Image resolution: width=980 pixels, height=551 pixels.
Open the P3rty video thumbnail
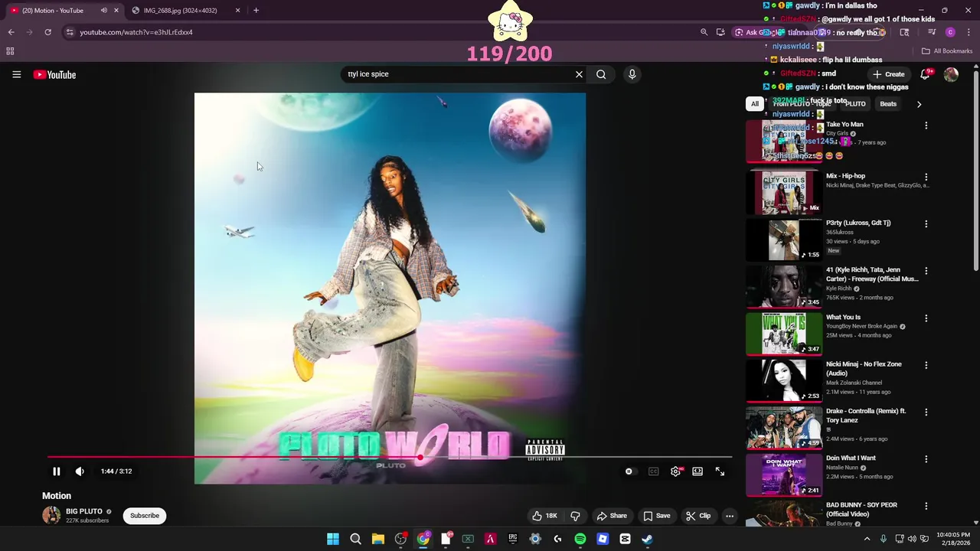tap(784, 239)
